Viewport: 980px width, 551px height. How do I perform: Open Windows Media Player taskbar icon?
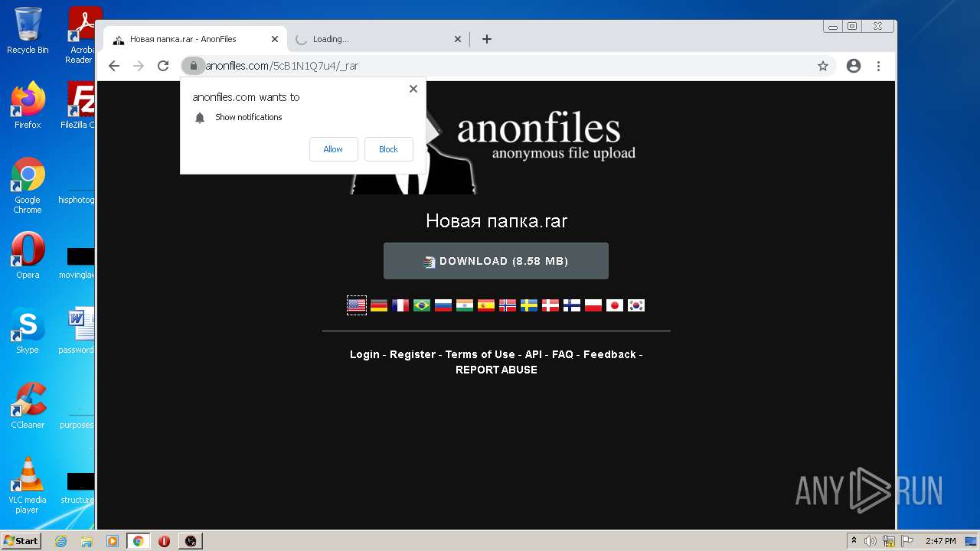(x=112, y=541)
